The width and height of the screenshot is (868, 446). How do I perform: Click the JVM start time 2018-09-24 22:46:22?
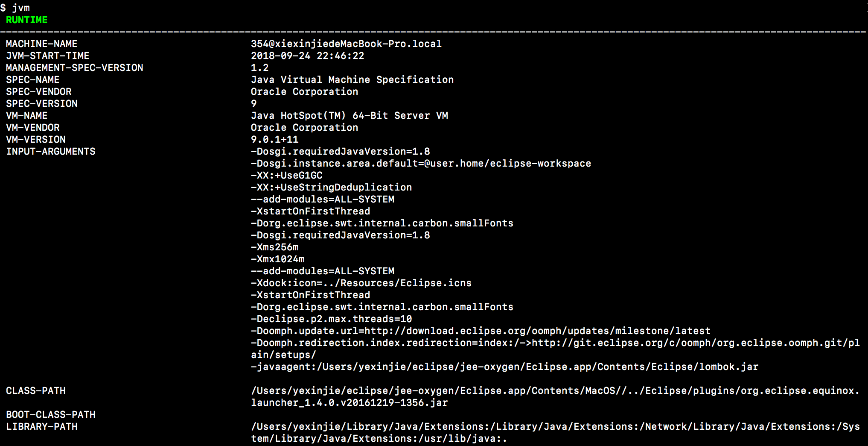pos(307,56)
